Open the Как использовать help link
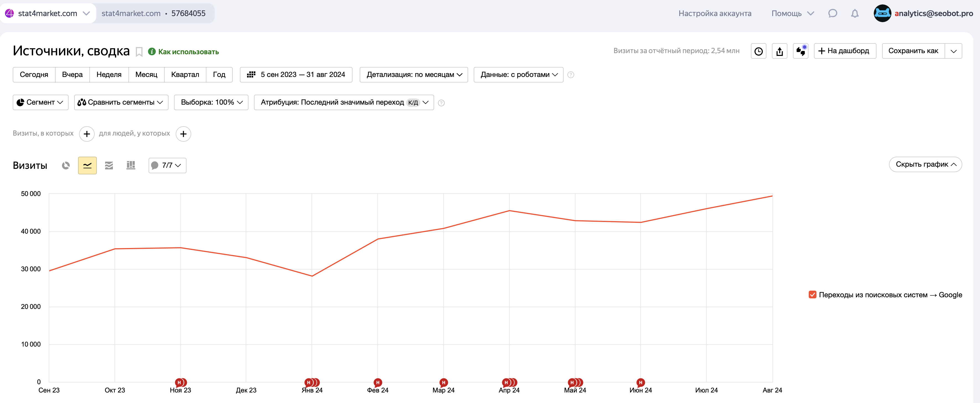This screenshot has height=403, width=980. click(188, 52)
